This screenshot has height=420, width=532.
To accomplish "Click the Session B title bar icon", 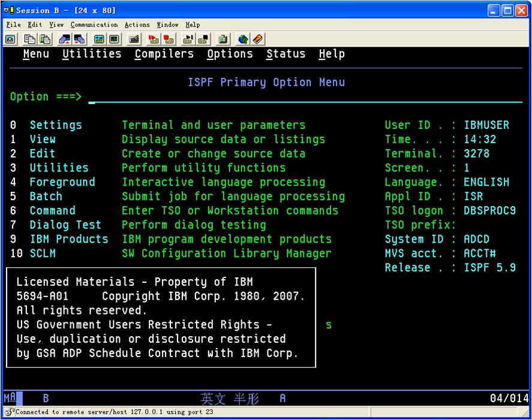I will click(9, 10).
